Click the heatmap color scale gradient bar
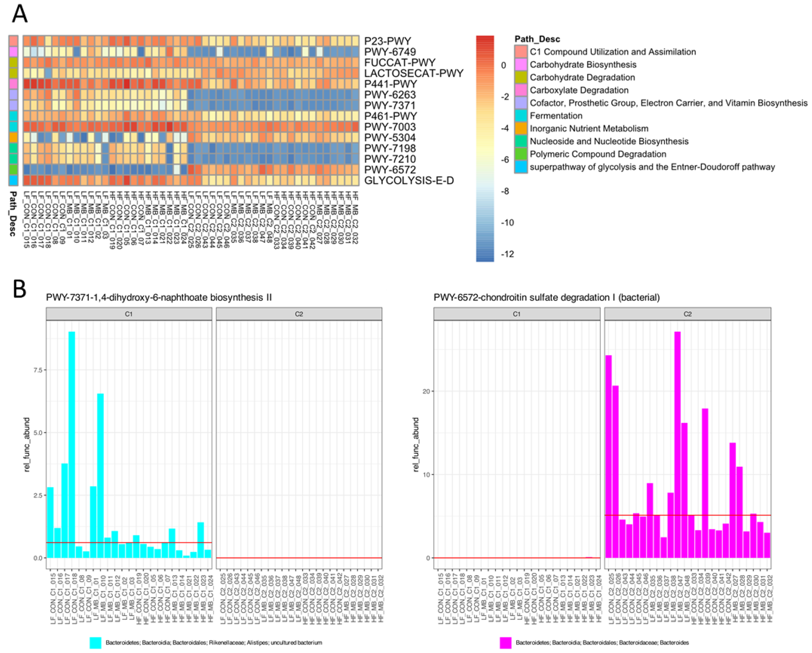The height and width of the screenshot is (653, 812). pos(485,149)
